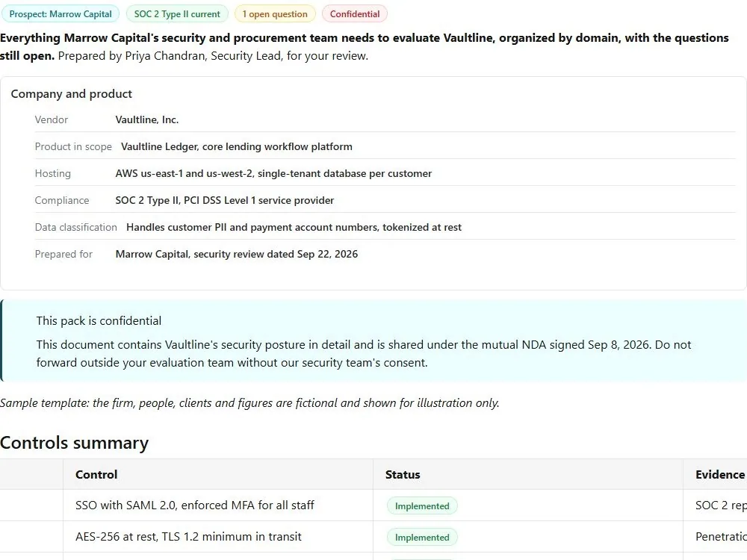
Task: Select the AWS us-east-1 hosting value
Action: pos(273,173)
